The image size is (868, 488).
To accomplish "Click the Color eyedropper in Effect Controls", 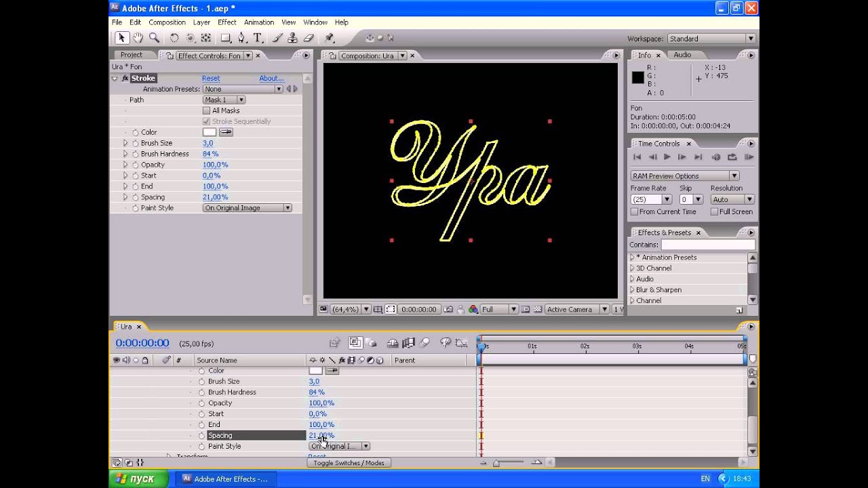I will pos(226,132).
